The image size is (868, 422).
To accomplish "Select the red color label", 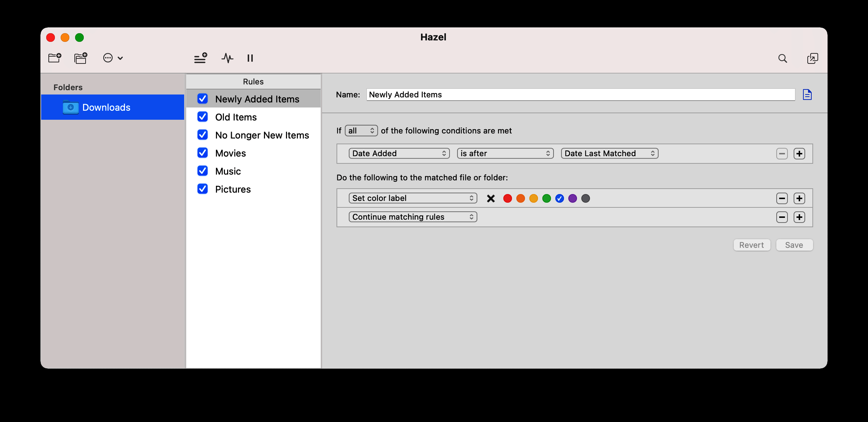I will pyautogui.click(x=508, y=198).
